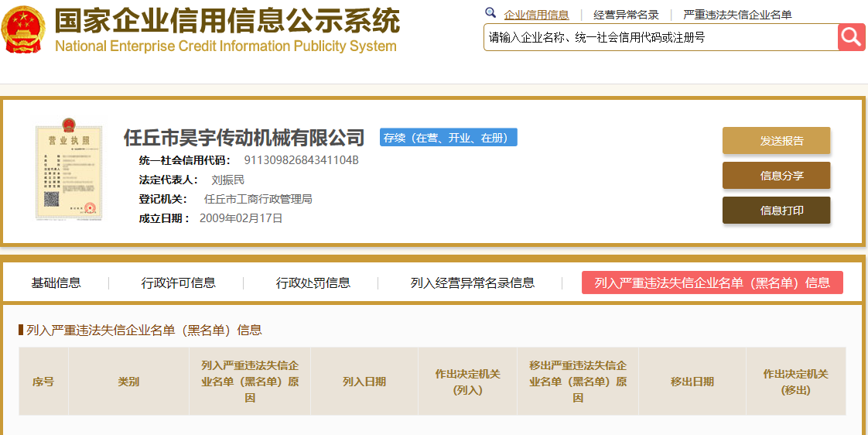This screenshot has width=868, height=435.
Task: Click the 序号 column header
Action: point(43,382)
